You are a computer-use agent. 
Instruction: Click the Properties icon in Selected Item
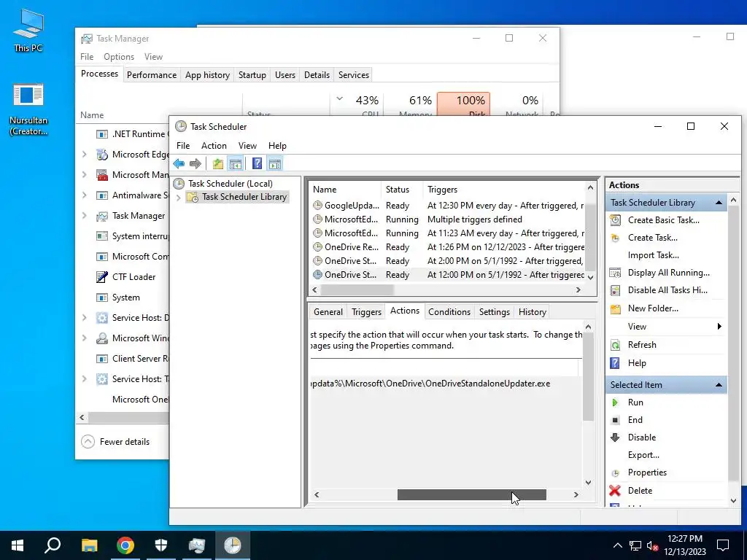point(616,472)
